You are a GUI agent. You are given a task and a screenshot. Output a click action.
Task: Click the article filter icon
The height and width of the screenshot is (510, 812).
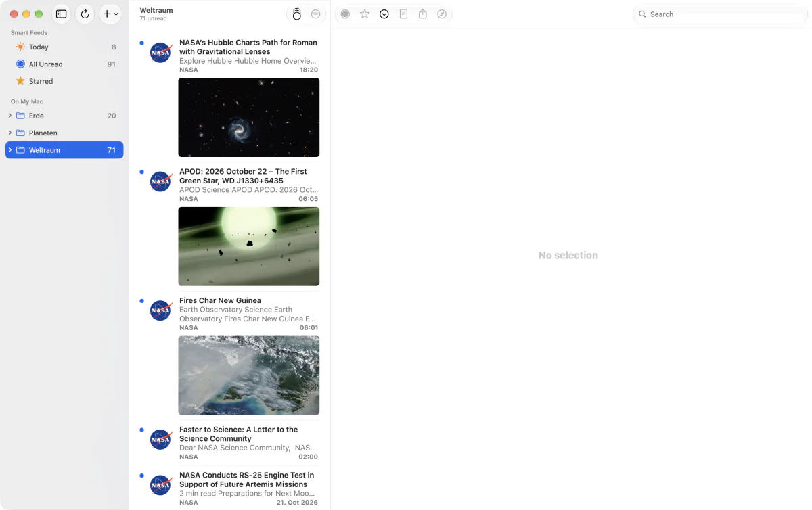pos(315,14)
